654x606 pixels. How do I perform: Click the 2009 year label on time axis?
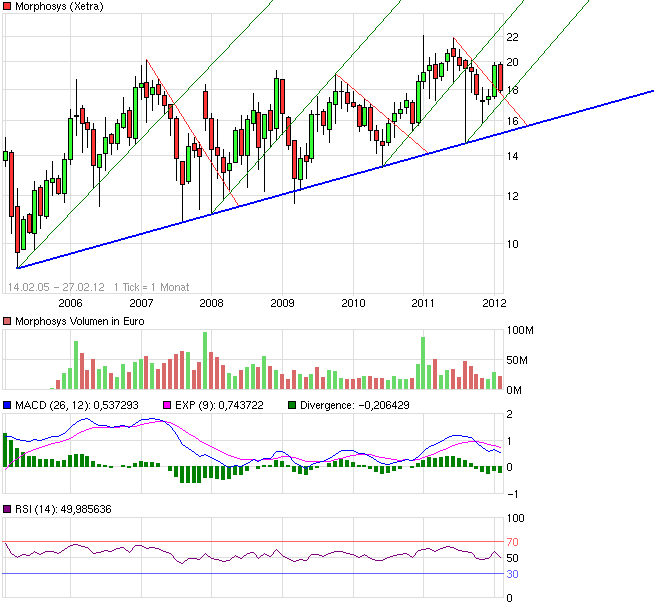point(282,303)
